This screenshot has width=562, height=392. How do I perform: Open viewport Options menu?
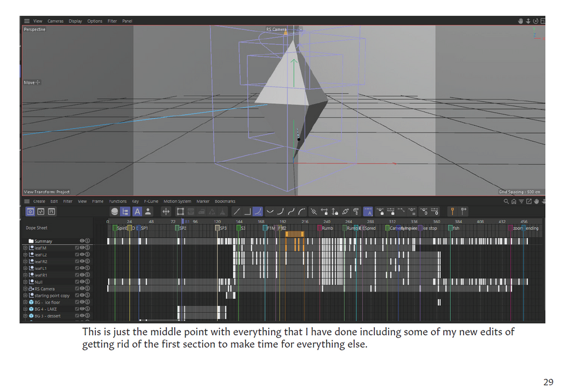(x=95, y=21)
